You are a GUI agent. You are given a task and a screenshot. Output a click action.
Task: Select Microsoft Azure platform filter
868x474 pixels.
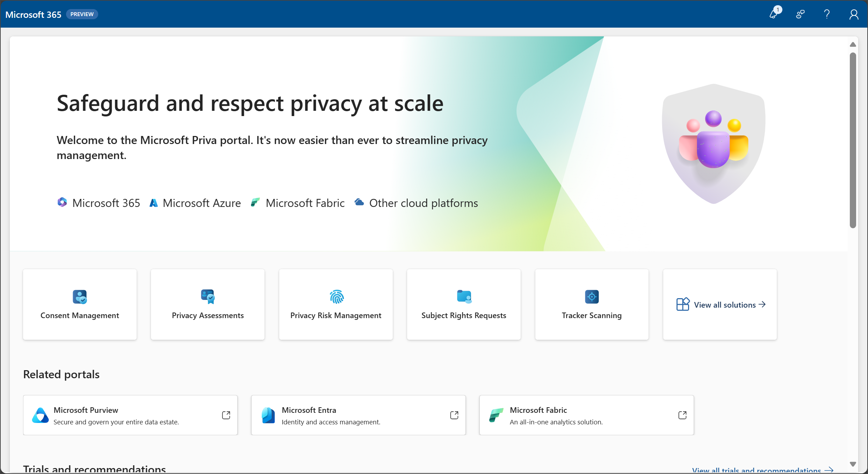click(x=195, y=202)
